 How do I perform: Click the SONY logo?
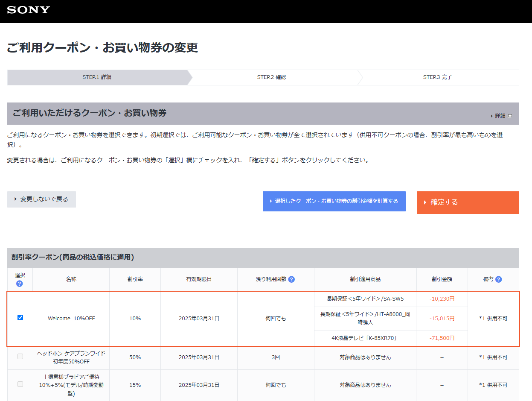point(28,10)
